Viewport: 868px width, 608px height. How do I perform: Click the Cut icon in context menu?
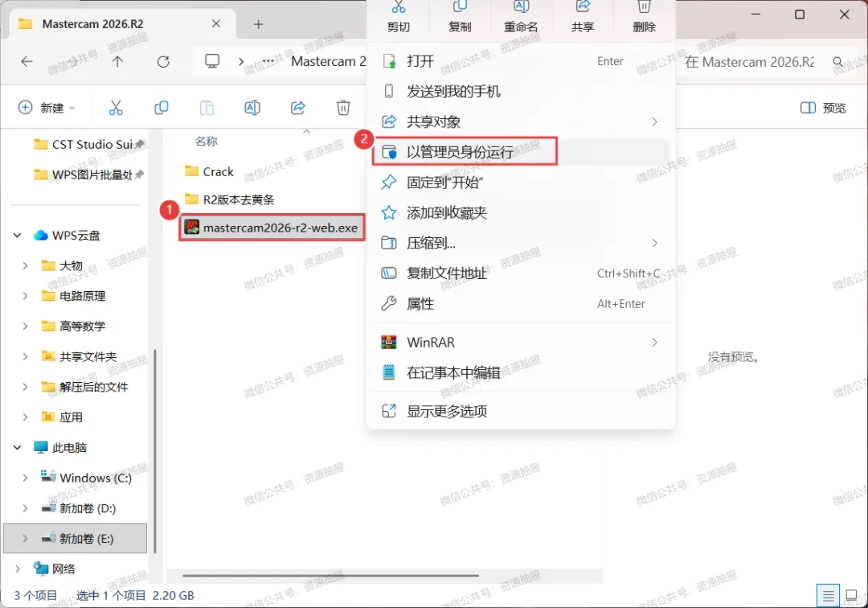[x=398, y=7]
